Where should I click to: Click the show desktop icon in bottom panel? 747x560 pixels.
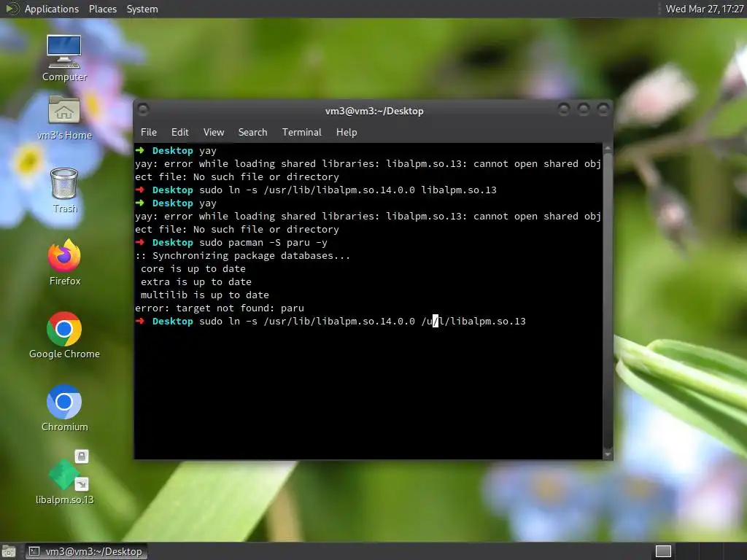(9, 551)
